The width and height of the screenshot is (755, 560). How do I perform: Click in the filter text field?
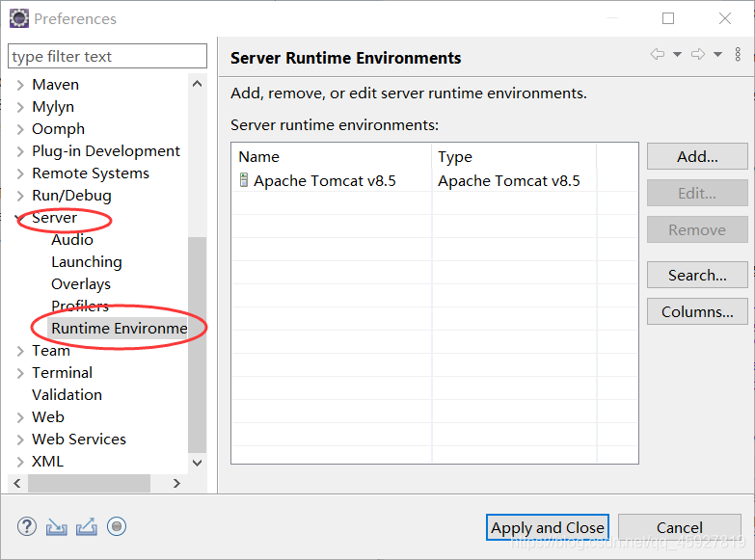[107, 56]
